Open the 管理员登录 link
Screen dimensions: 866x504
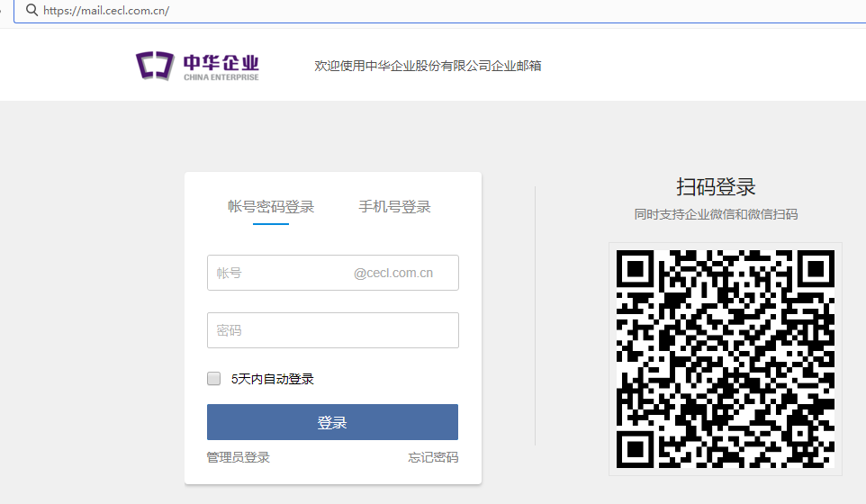tap(239, 457)
